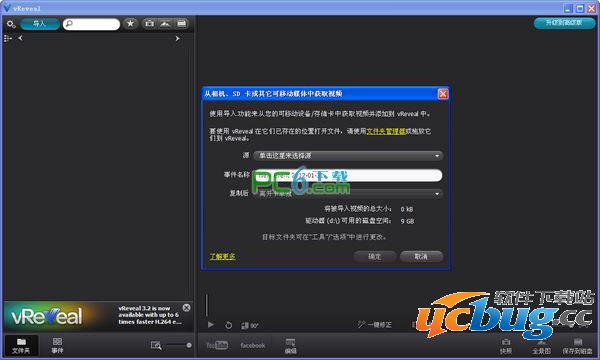Open the settings gears icon
The image size is (600, 360).
(x=11, y=24)
